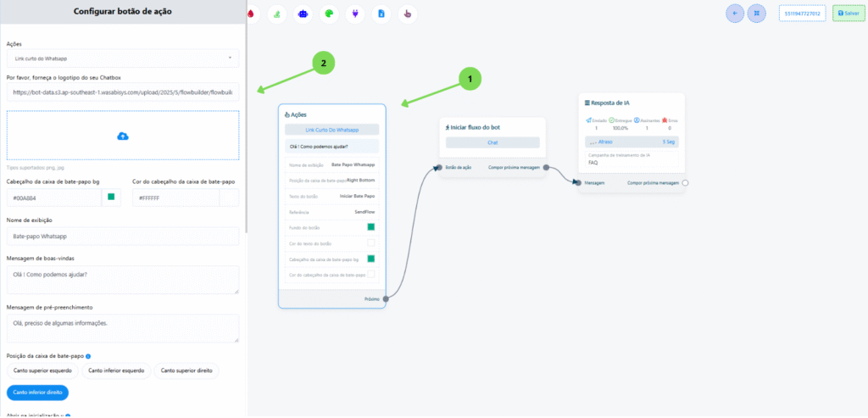Click Iniciar fluxo's Compor próxima mensagem connector

546,167
